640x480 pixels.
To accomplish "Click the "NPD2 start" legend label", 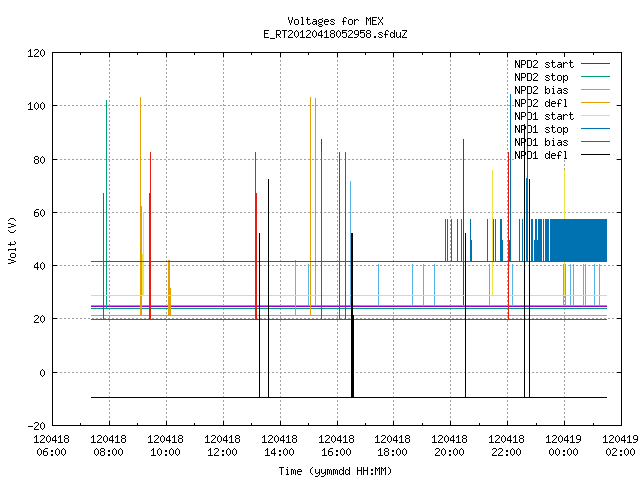I will click(x=544, y=64).
